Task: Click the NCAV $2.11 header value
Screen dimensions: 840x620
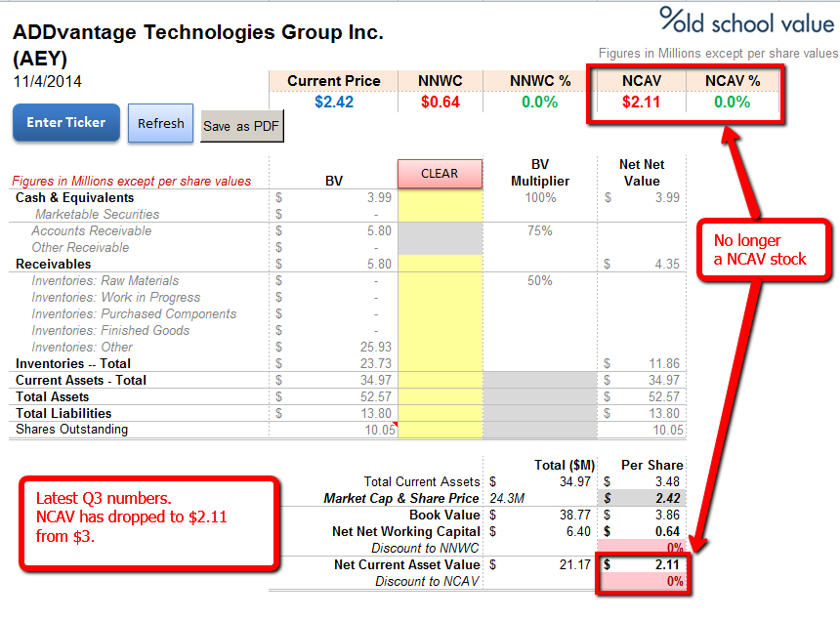Action: pyautogui.click(x=642, y=102)
